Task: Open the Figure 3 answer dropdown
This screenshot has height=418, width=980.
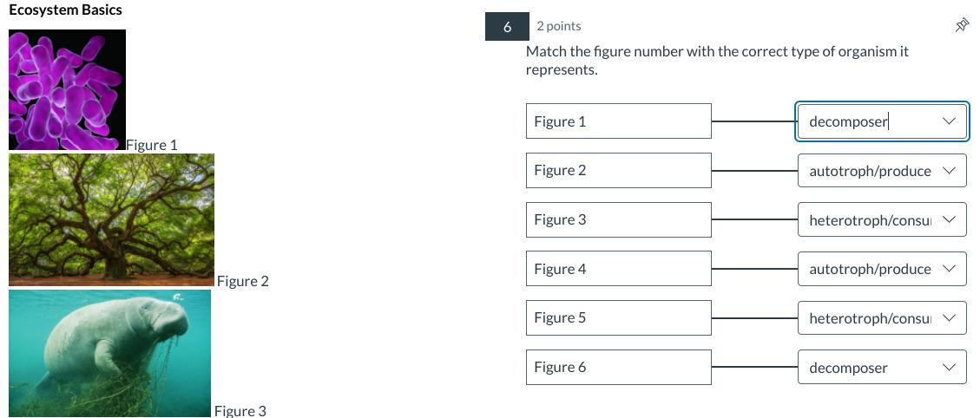Action: [x=881, y=220]
